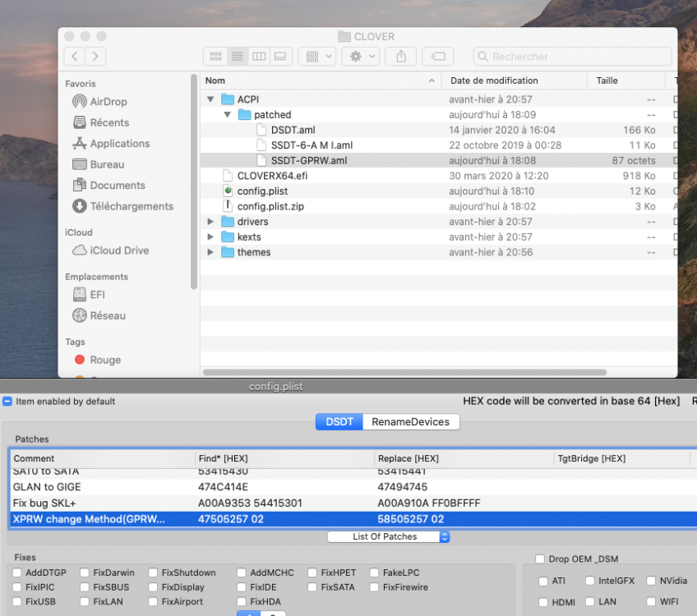
Task: Click the Replace [HEX] column header
Action: [464, 458]
